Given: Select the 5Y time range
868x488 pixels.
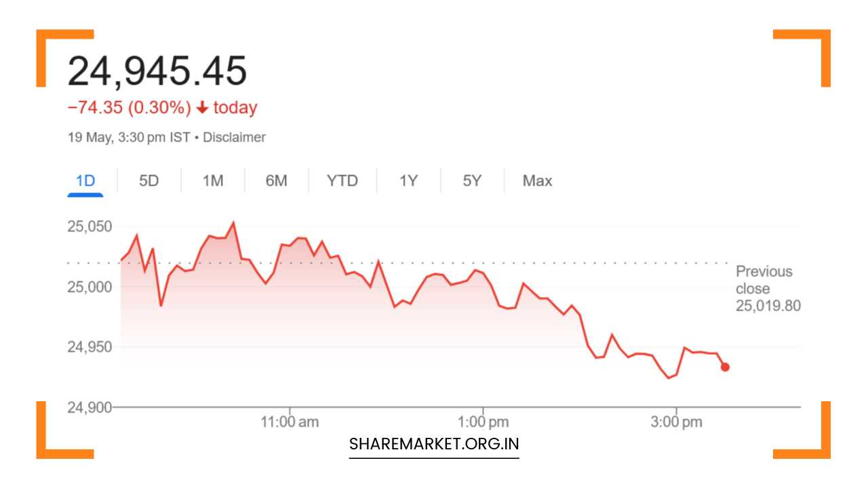Looking at the screenshot, I should (x=471, y=181).
